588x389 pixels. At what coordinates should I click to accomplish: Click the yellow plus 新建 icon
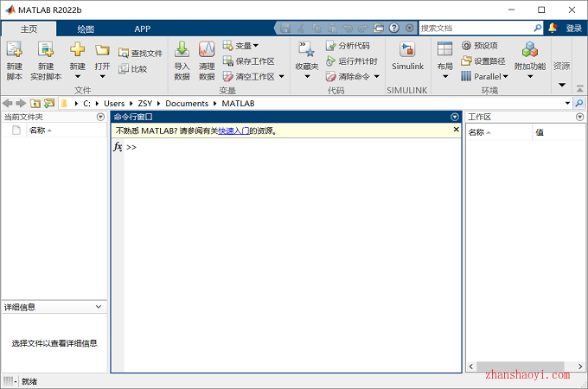(77, 50)
